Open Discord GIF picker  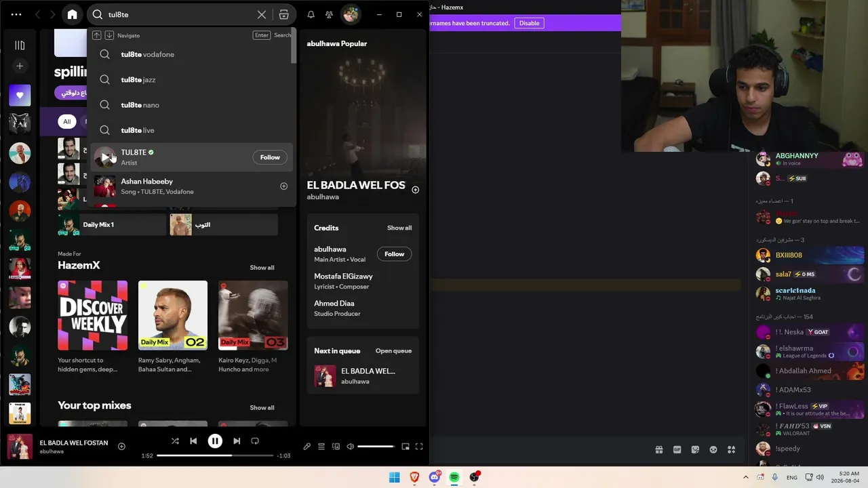click(677, 449)
